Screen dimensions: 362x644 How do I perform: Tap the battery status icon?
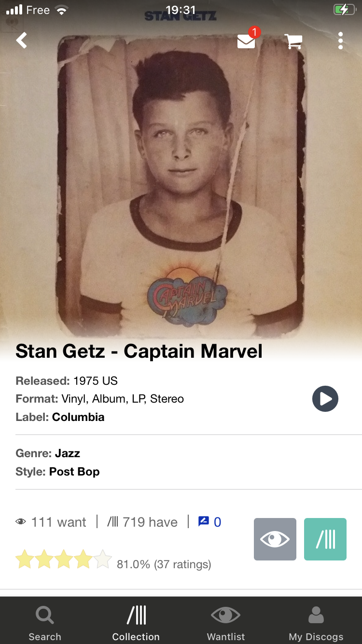[x=344, y=10]
